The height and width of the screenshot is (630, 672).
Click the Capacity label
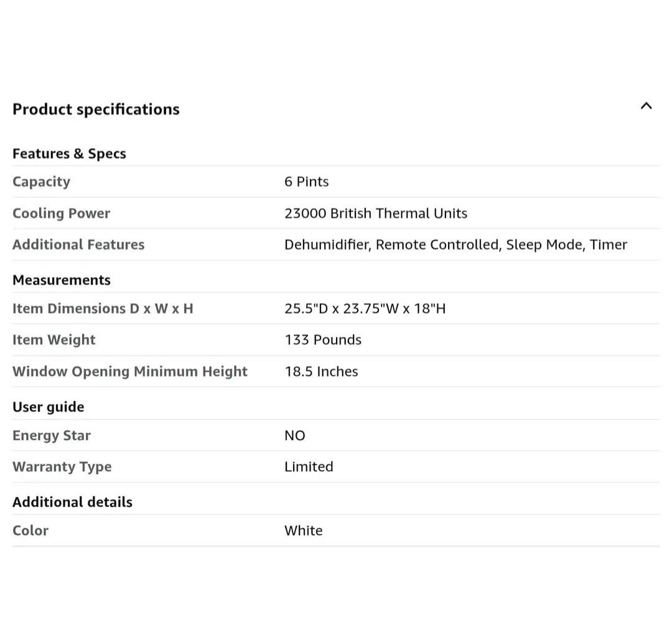pyautogui.click(x=41, y=182)
